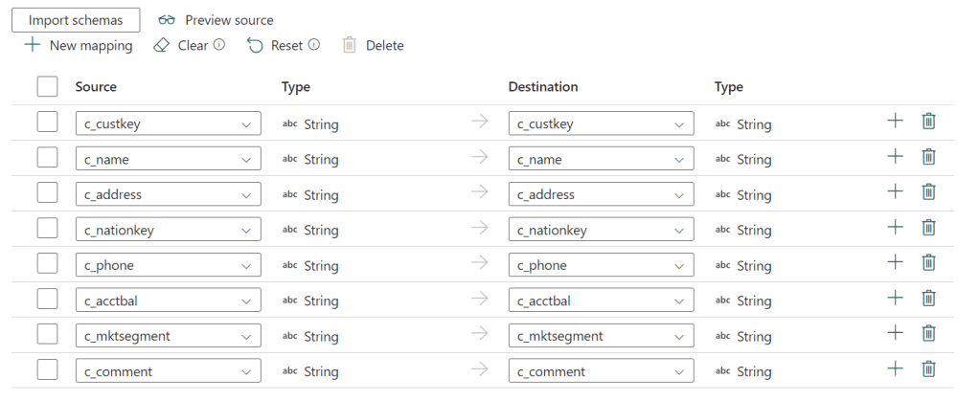Screen dimensions: 980x401
Task: Click the trash icon for c_custkey row
Action: [x=928, y=121]
